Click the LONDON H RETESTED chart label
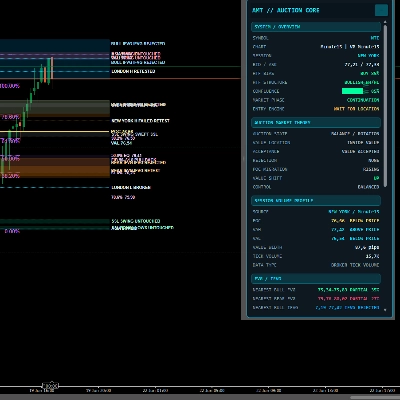400x400 pixels. [133, 71]
